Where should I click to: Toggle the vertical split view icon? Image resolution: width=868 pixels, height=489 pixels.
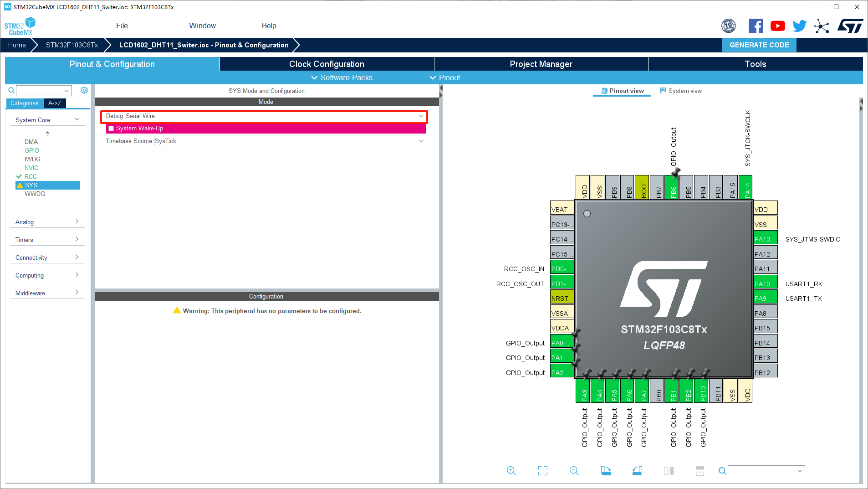click(x=669, y=471)
